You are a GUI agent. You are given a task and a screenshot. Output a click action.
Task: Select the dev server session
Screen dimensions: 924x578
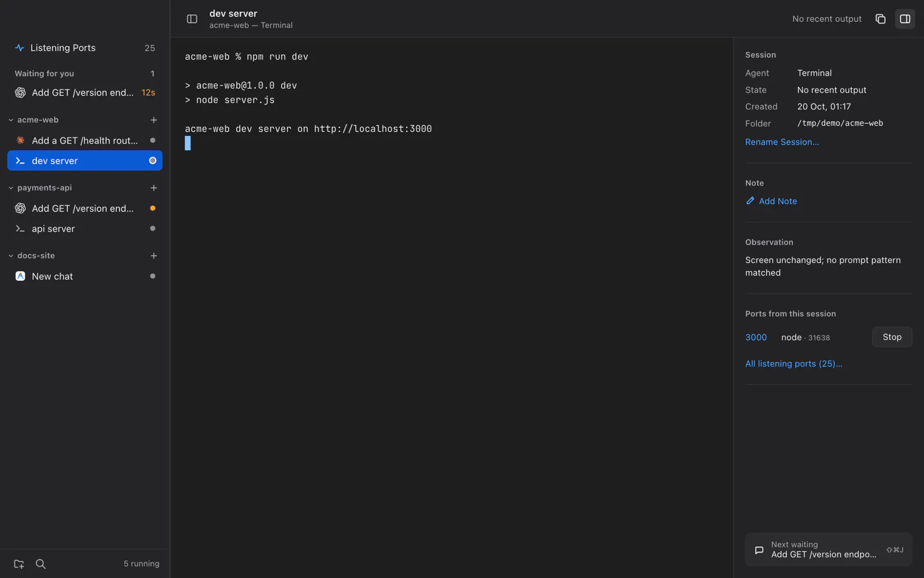click(x=85, y=161)
